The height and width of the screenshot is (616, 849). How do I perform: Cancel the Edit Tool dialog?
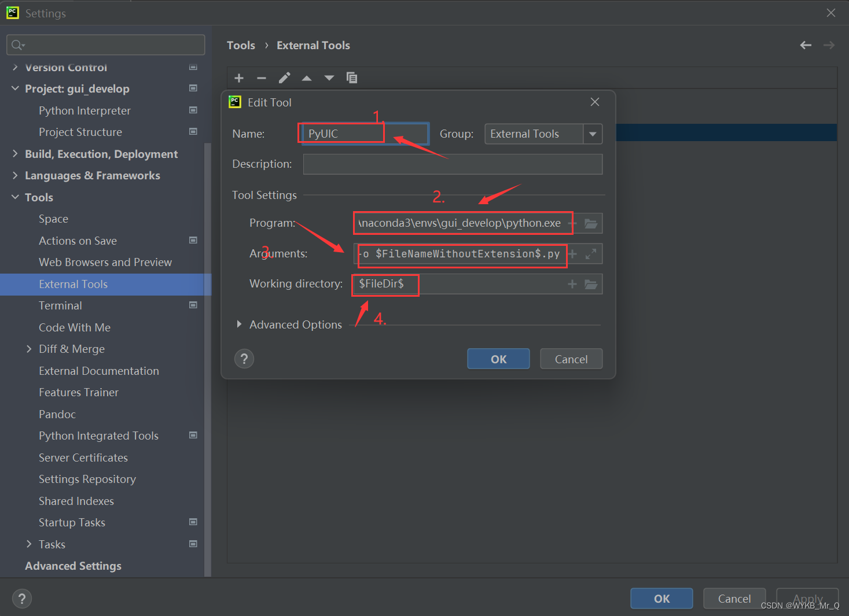coord(571,359)
